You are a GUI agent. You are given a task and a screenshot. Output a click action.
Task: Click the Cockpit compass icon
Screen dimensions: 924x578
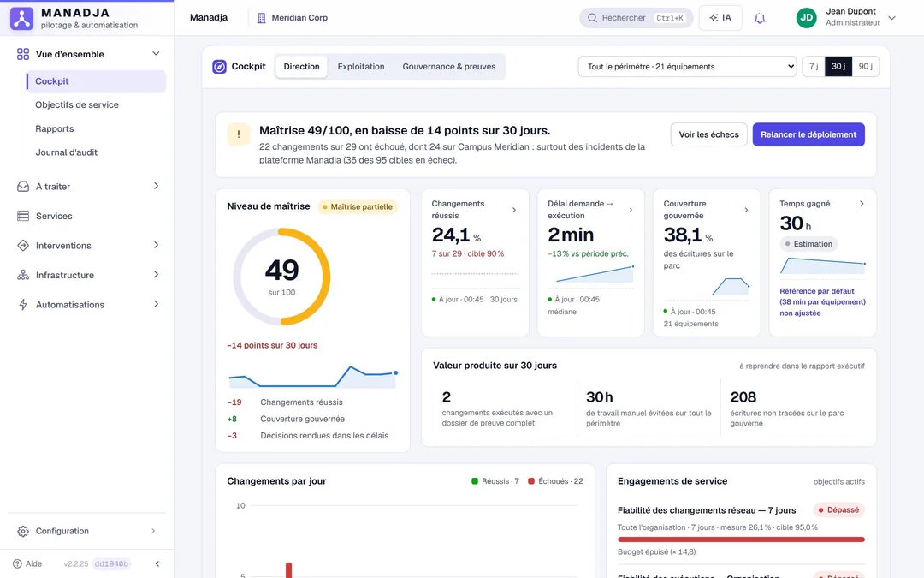point(219,67)
